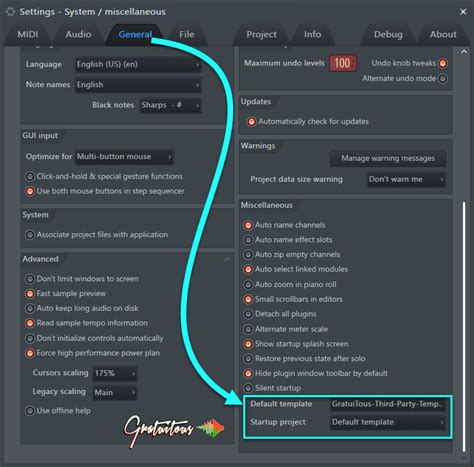Click the Default template file field
The width and height of the screenshot is (474, 467).
pyautogui.click(x=388, y=404)
